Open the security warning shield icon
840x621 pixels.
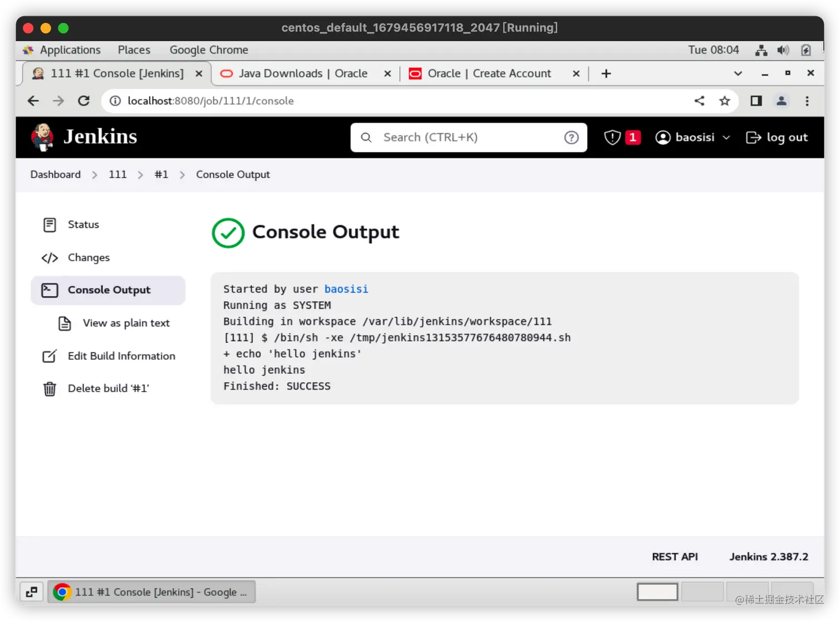(612, 137)
